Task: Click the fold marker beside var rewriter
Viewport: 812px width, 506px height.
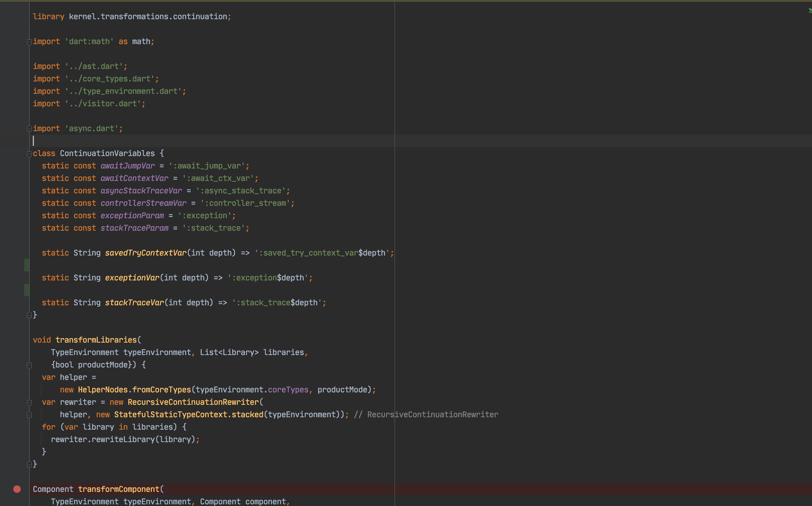Action: click(29, 402)
